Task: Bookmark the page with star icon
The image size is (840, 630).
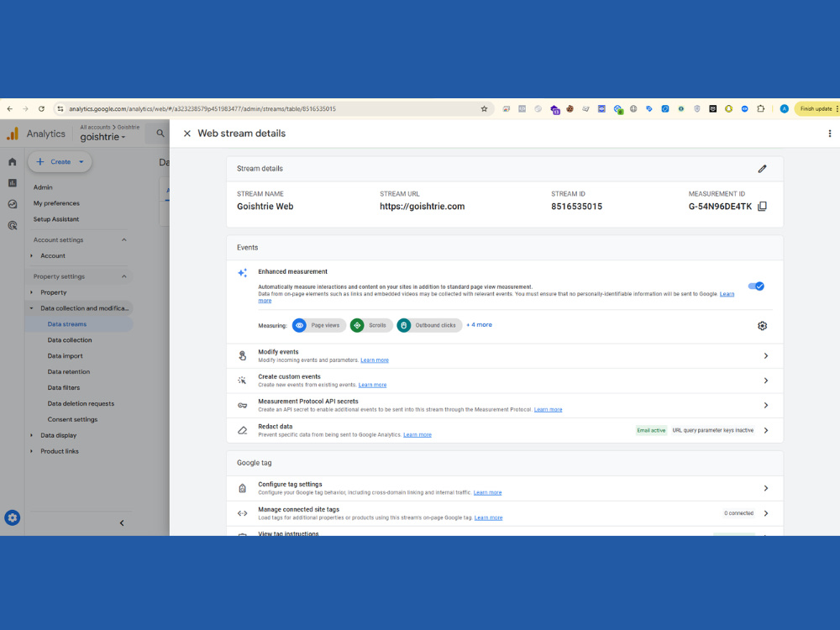Action: tap(484, 108)
